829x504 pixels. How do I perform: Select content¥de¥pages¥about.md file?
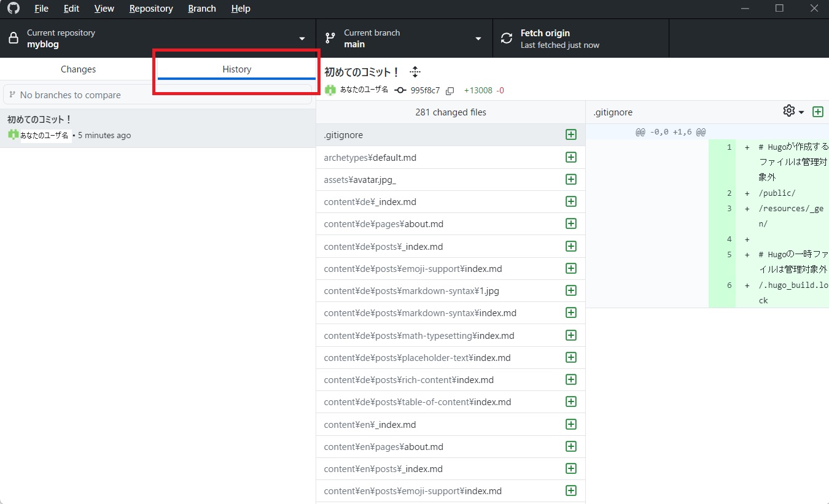pyautogui.click(x=451, y=224)
